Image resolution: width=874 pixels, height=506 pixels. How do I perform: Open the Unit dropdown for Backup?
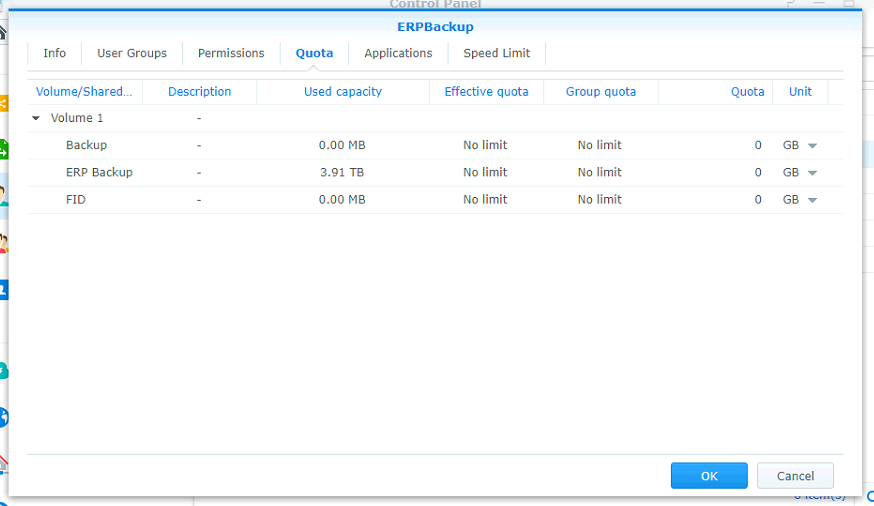click(x=812, y=146)
